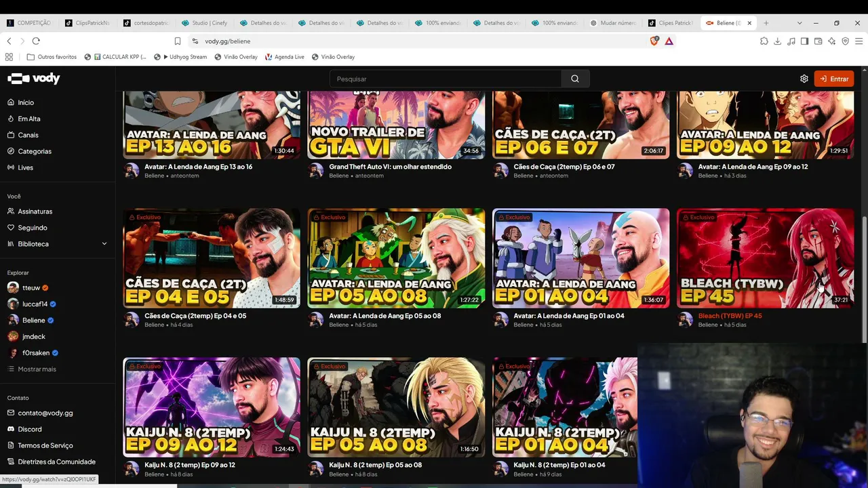
Task: Click the title 'Cães de Caça (2temp) Ep 06 e 07'
Action: click(564, 167)
